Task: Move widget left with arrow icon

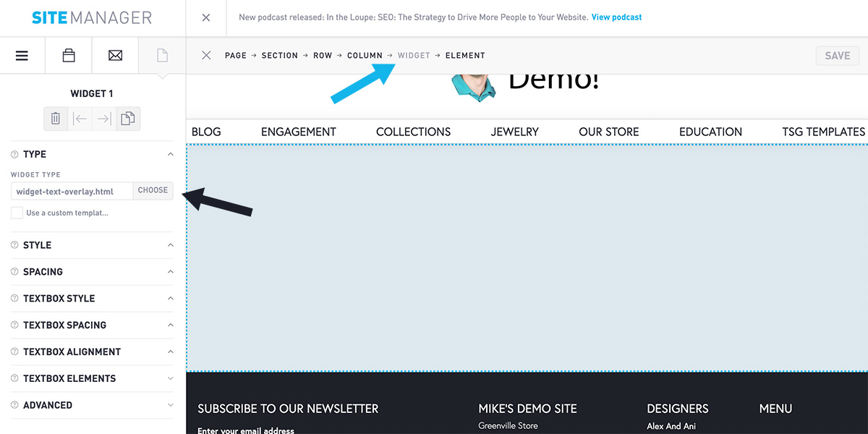Action: 80,119
